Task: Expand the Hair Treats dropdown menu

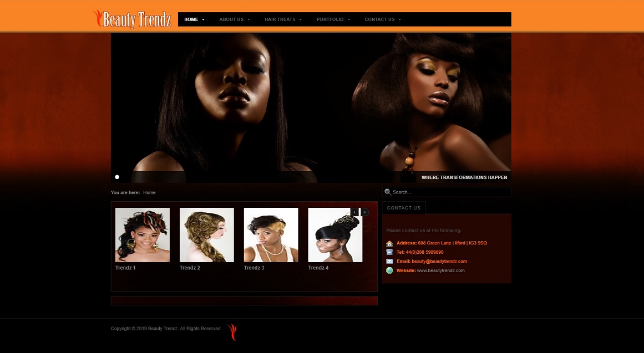Action: [283, 19]
